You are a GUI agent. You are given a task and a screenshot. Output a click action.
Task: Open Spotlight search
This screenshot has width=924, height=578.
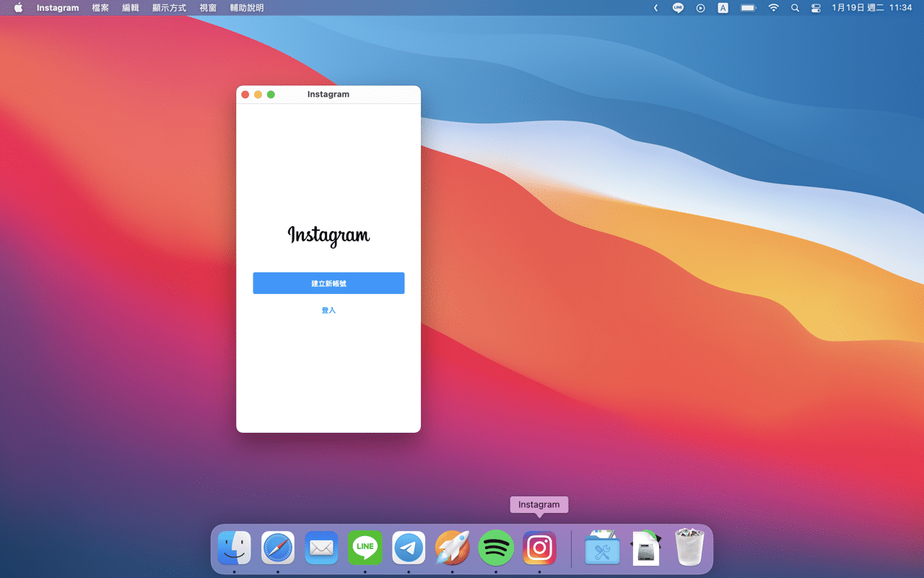pos(795,8)
